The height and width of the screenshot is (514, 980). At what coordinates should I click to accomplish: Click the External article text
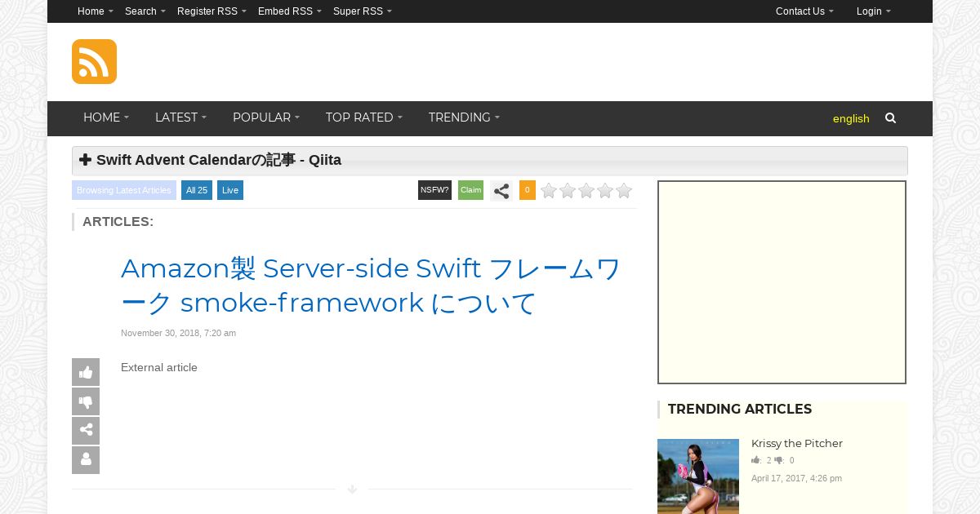point(159,368)
